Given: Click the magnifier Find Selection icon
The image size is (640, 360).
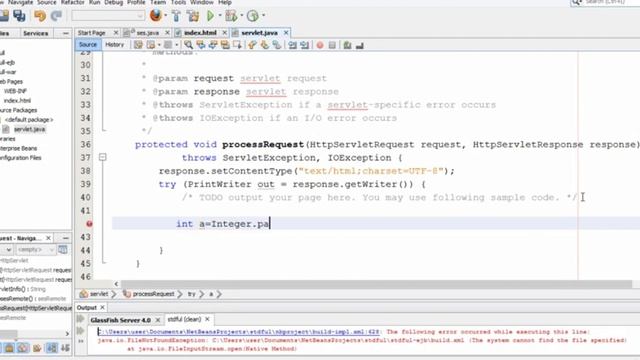Looking at the screenshot, I should (x=188, y=45).
